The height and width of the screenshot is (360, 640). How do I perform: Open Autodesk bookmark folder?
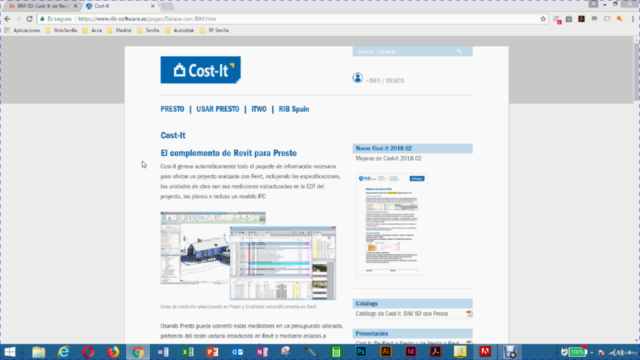coord(180,30)
